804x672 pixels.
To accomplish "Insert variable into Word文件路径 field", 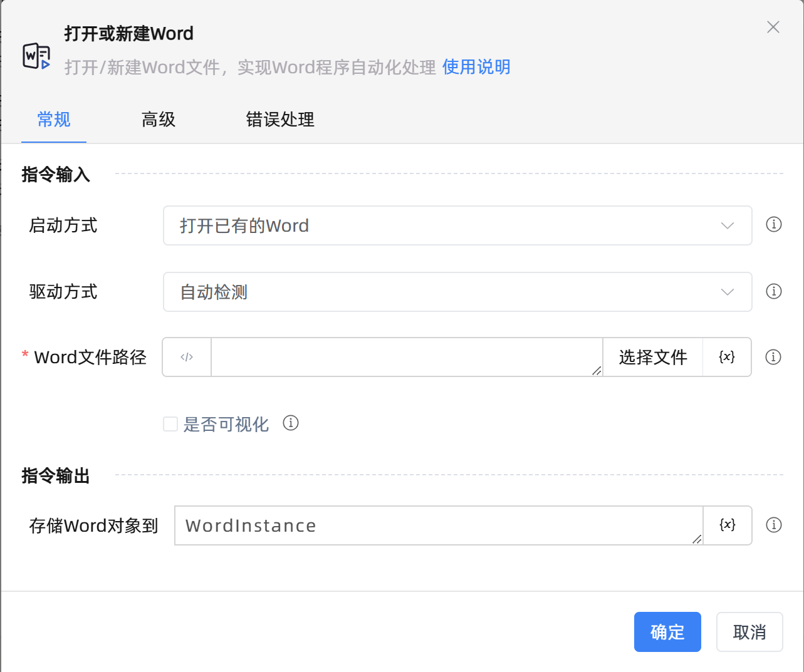I will (727, 357).
